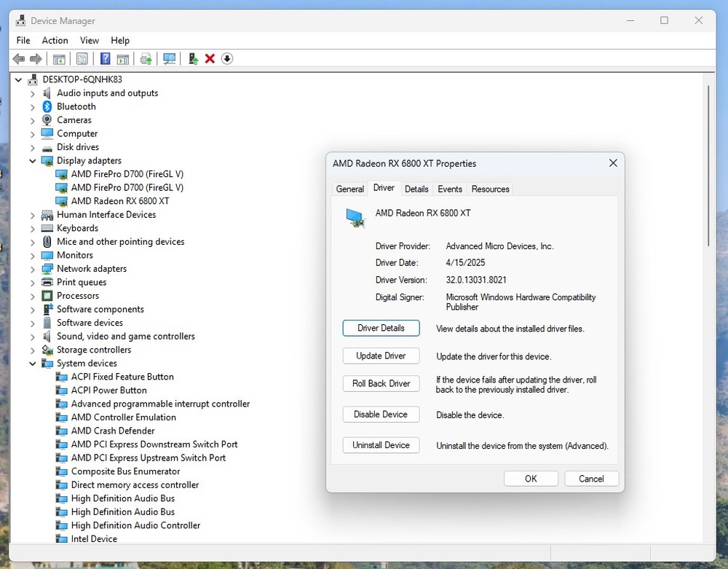Click the Back arrow toolbar icon
The image size is (728, 569).
point(19,59)
